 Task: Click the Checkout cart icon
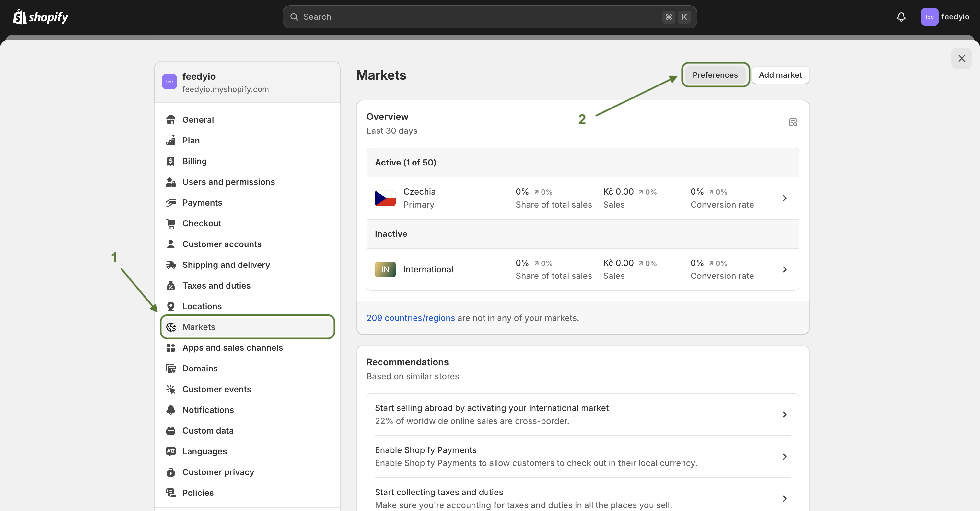coord(171,223)
